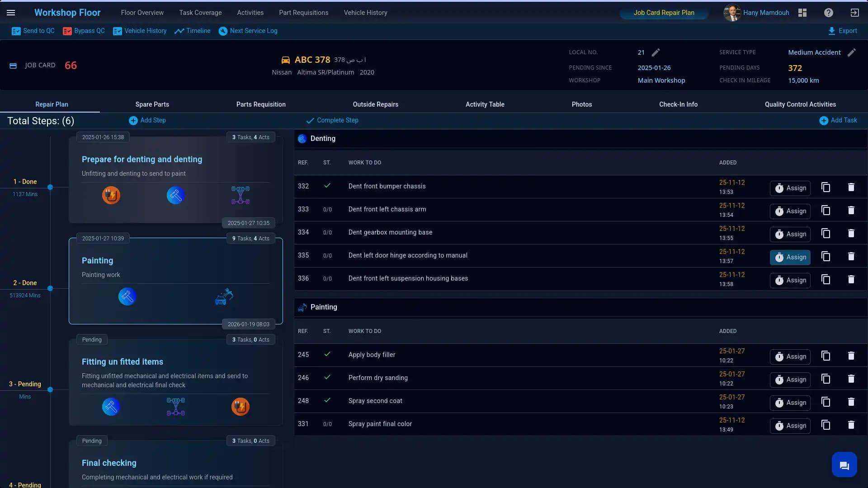
Task: Duplicate task 332 using its copy icon
Action: (826, 187)
